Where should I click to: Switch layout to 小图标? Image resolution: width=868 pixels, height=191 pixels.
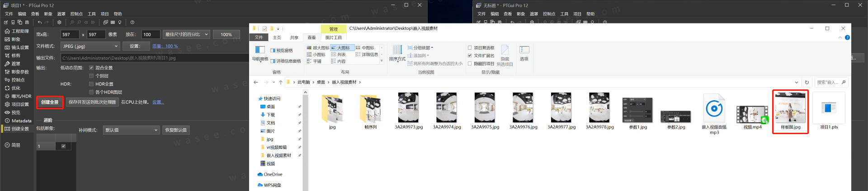(x=316, y=55)
